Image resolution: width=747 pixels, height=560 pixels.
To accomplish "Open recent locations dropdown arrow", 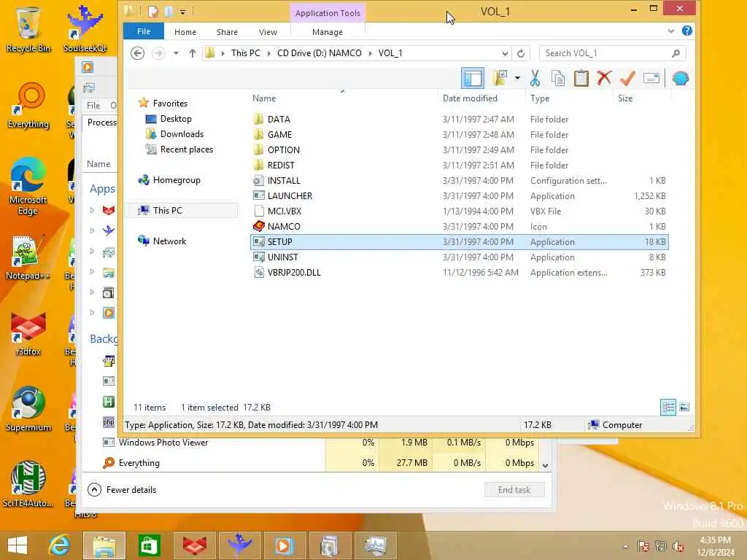I will [x=176, y=52].
